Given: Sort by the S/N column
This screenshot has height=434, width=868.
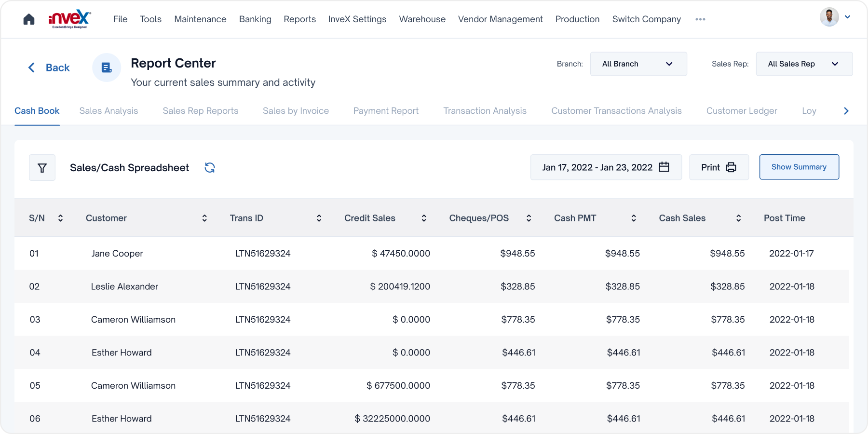Looking at the screenshot, I should [60, 218].
